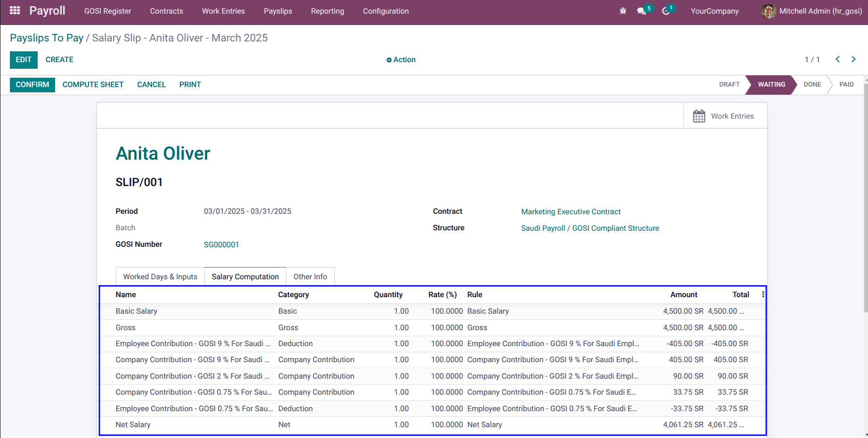Open Marketing Executive Contract link
The image size is (868, 438).
coord(571,212)
